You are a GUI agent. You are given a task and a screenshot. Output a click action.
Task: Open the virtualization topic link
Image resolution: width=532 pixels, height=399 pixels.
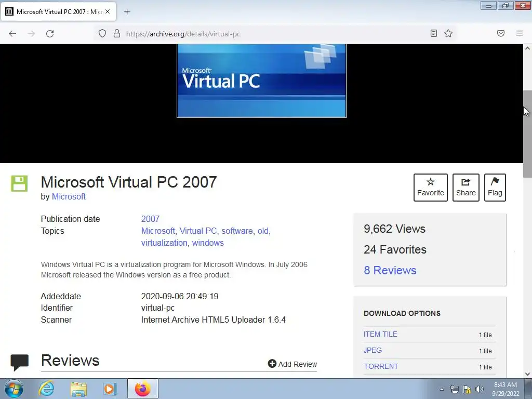(164, 243)
